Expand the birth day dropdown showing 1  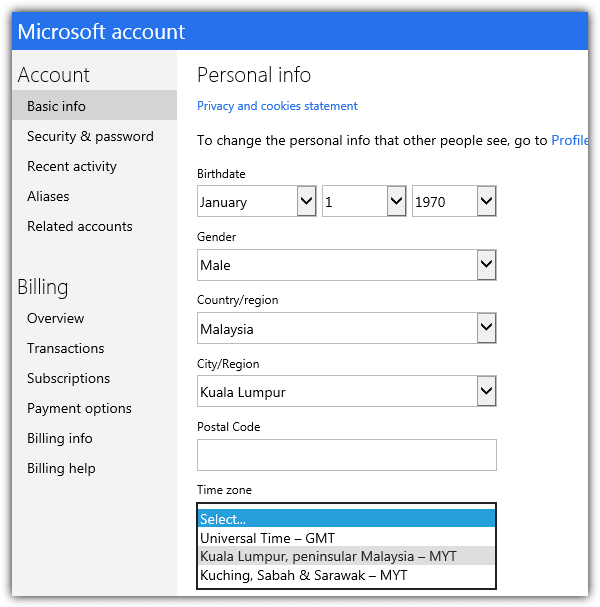click(364, 201)
